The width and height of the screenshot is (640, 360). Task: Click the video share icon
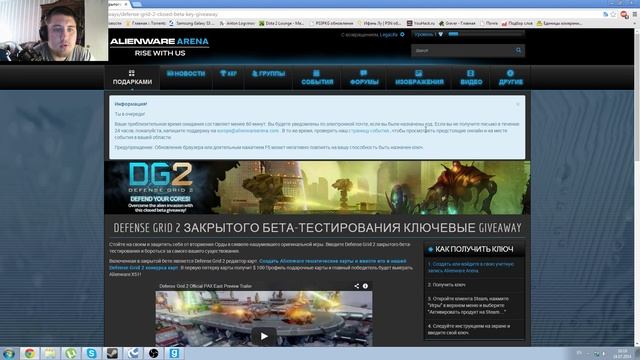(356, 286)
